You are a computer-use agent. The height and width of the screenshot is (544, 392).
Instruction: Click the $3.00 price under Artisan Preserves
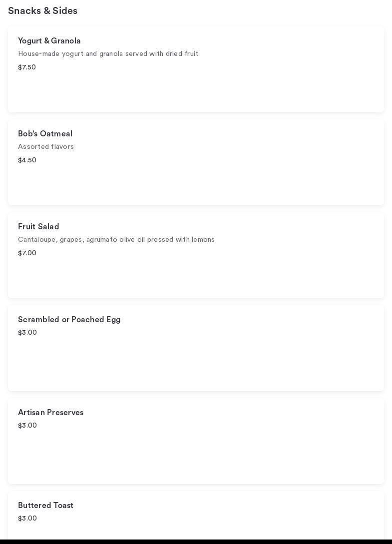(27, 426)
